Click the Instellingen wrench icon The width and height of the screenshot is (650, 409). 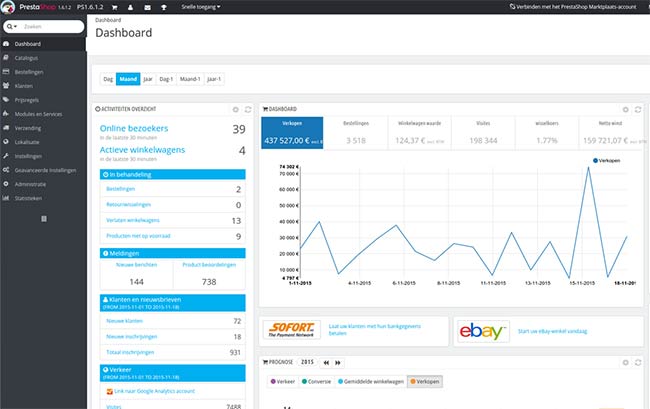[x=6, y=156]
